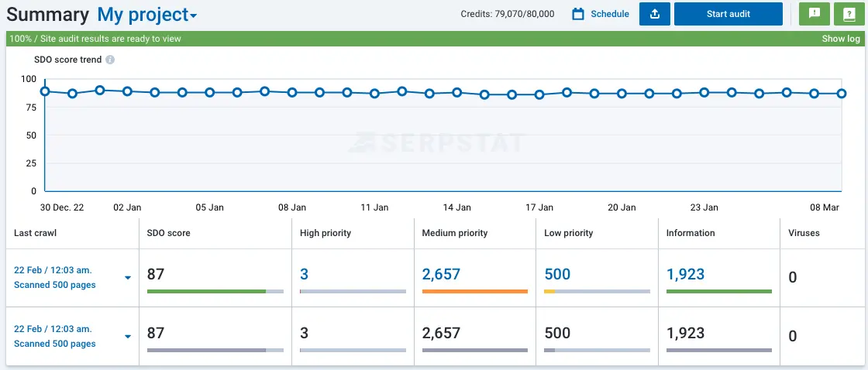Click the export/upload icon button

(x=654, y=14)
